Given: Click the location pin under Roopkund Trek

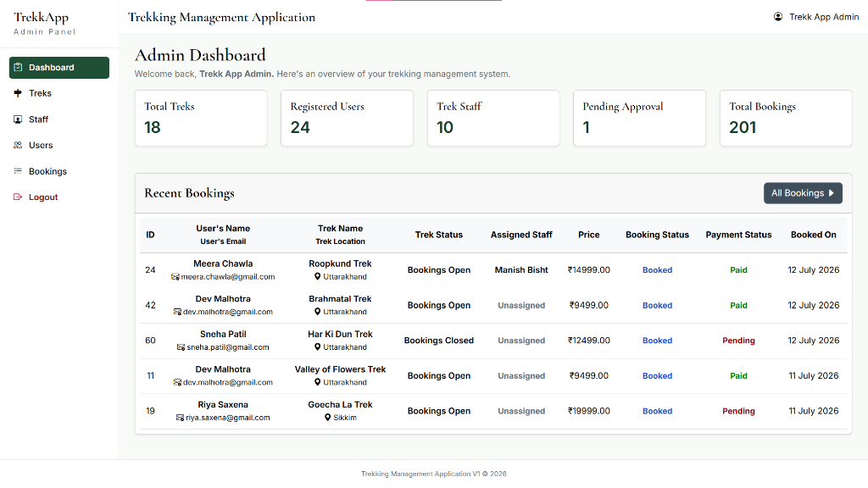Looking at the screenshot, I should (x=318, y=277).
